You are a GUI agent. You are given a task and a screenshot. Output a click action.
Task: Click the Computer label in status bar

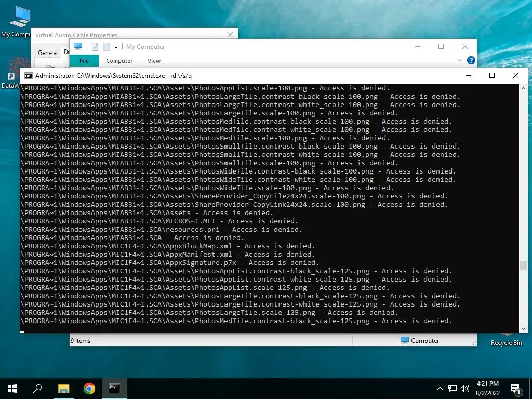(425, 341)
